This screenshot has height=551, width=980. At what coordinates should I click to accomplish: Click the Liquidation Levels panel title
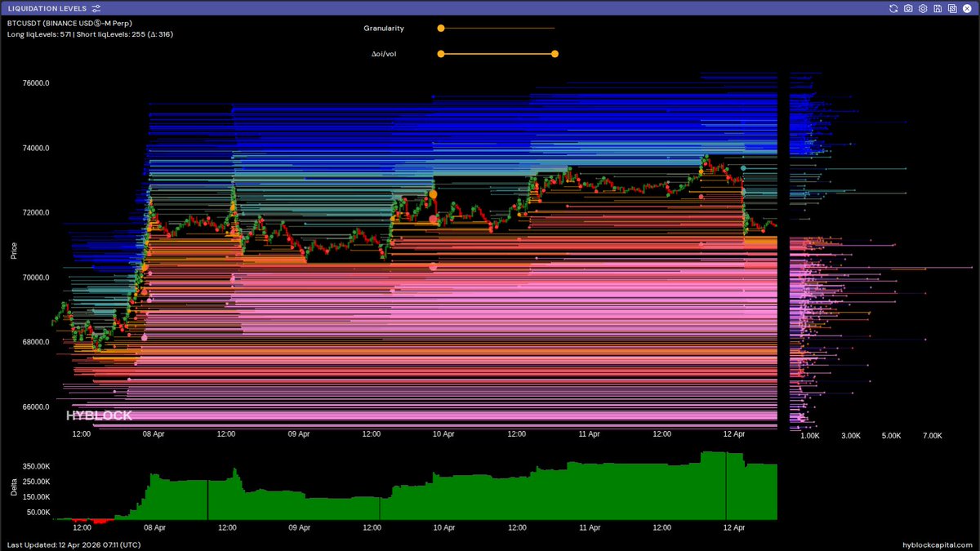coord(47,8)
